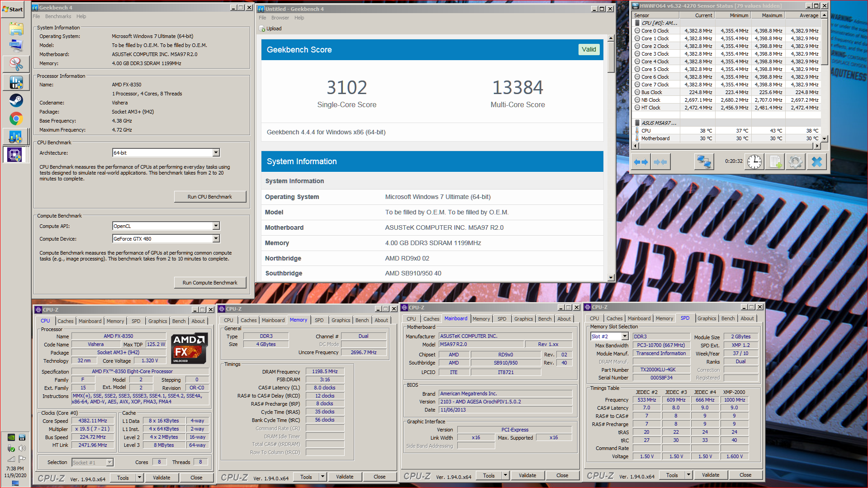Open HWiNFO system tray icon
This screenshot has width=868, height=488.
tap(22, 437)
